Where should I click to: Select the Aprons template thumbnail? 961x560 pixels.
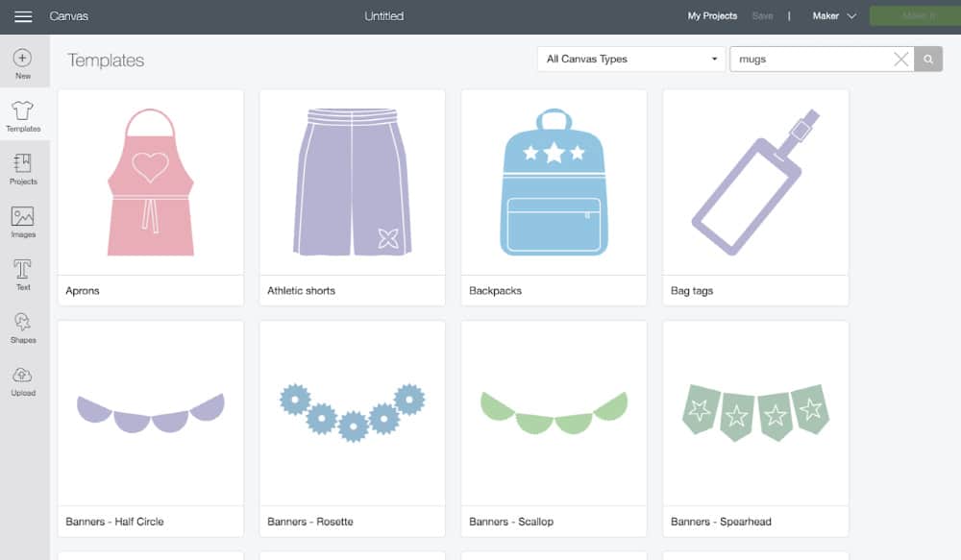coord(151,182)
